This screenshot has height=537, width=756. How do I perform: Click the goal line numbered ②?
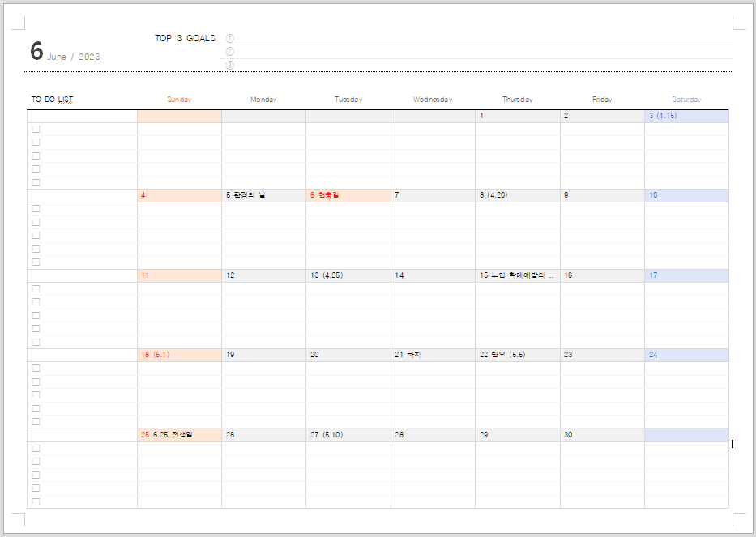(x=476, y=52)
